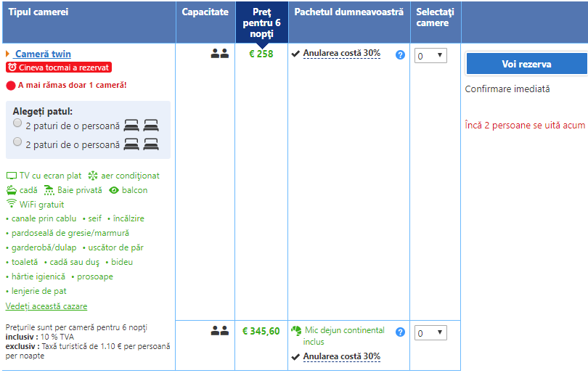Image resolution: width=588 pixels, height=373 pixels.
Task: Click the 'Preț pentru 6 nopți' column header
Action: point(261,23)
